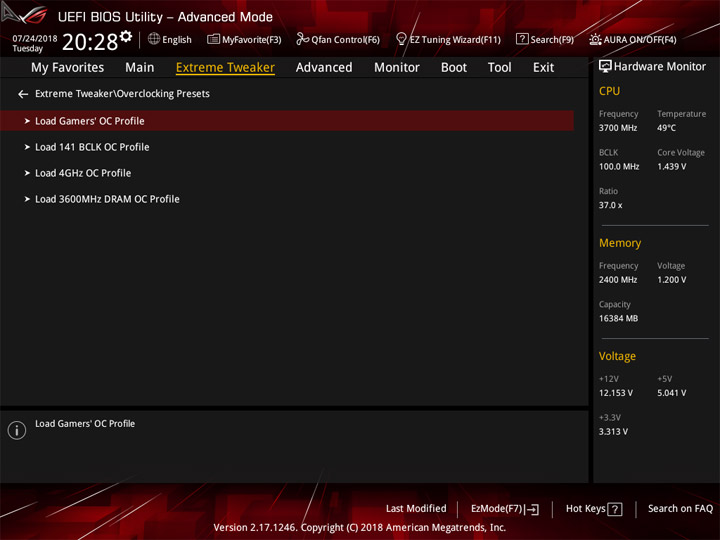The width and height of the screenshot is (720, 540).
Task: Click the MyFavorite list icon
Action: click(213, 39)
